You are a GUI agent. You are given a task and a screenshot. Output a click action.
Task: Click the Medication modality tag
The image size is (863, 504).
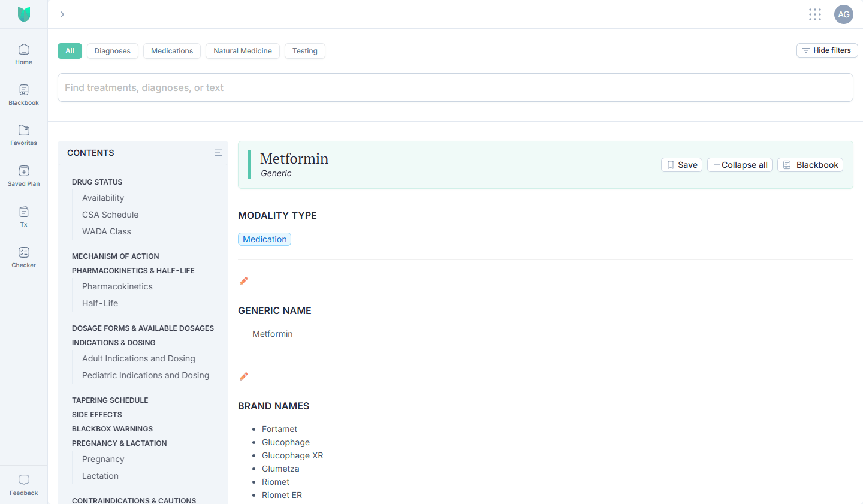click(x=265, y=239)
